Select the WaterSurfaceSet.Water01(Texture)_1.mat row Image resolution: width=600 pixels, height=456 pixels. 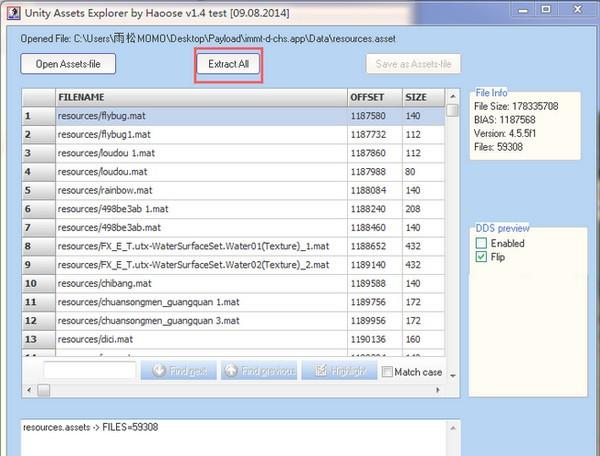coord(233,246)
